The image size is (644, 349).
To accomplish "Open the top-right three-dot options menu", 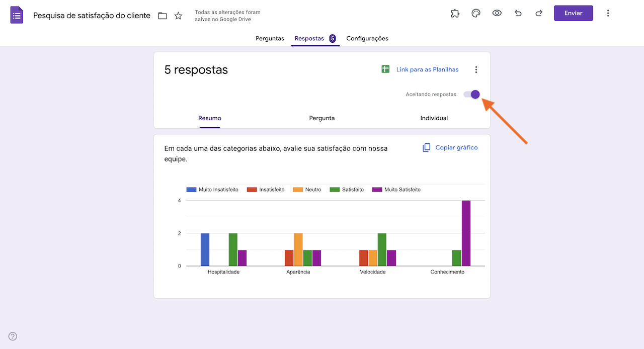I will tap(608, 13).
